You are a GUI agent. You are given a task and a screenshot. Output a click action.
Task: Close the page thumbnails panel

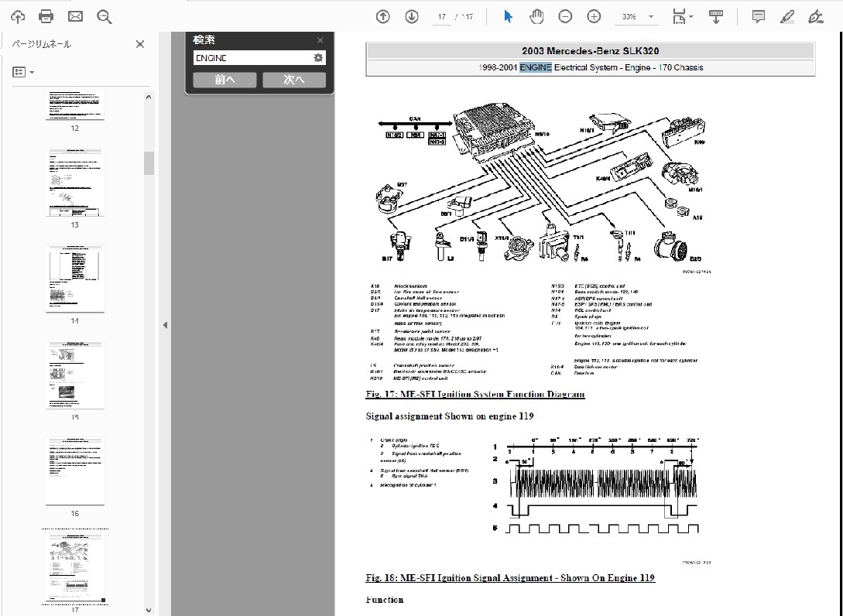point(140,44)
